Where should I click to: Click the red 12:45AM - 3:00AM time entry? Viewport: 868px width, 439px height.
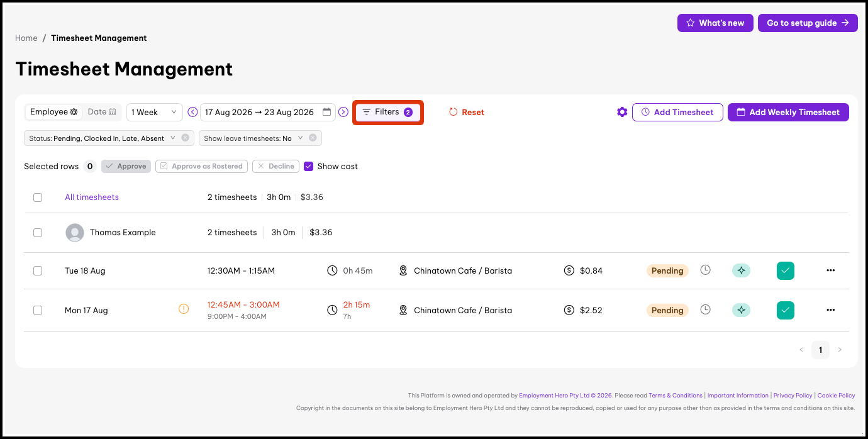(243, 304)
